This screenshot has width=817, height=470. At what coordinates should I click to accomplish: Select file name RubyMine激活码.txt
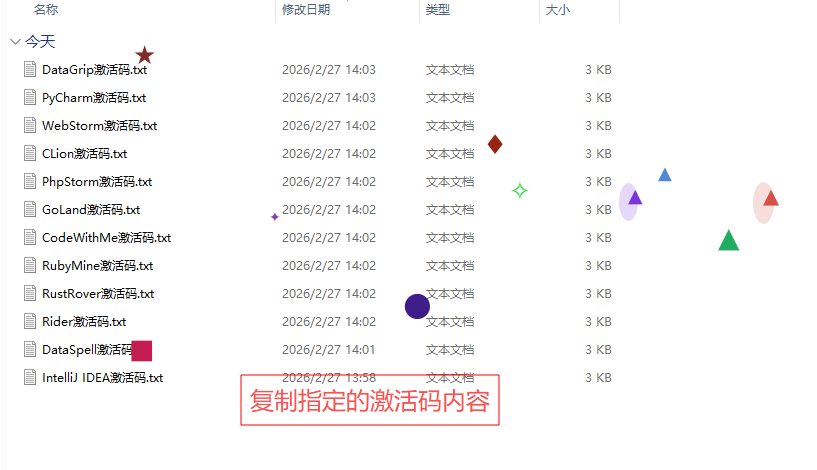pos(97,266)
